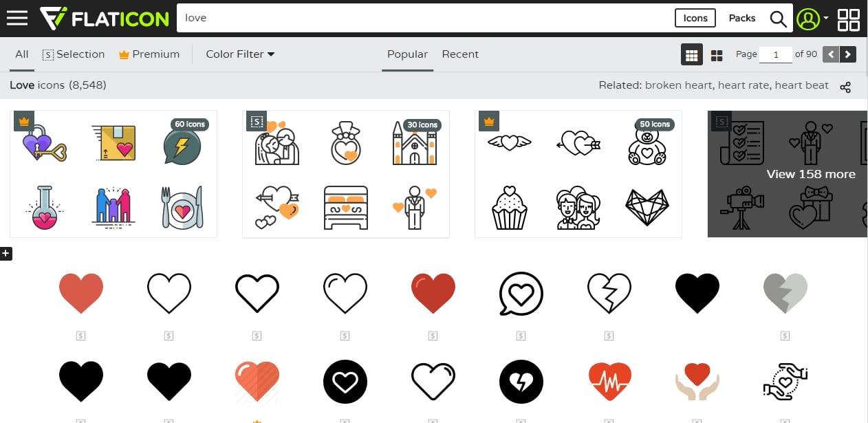Toggle the Icons search mode
The height and width of the screenshot is (423, 868).
point(695,19)
